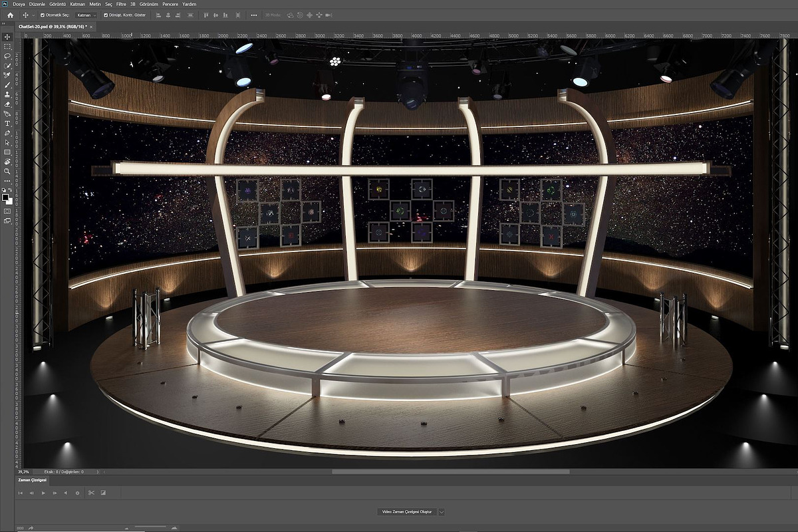Click Video Zaman Çizelgesi Oluştur button

[x=407, y=511]
